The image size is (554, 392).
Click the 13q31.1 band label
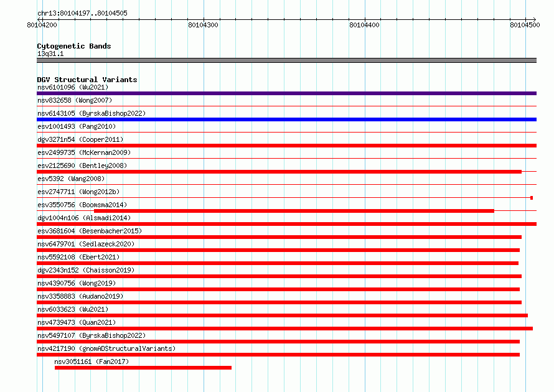point(50,54)
